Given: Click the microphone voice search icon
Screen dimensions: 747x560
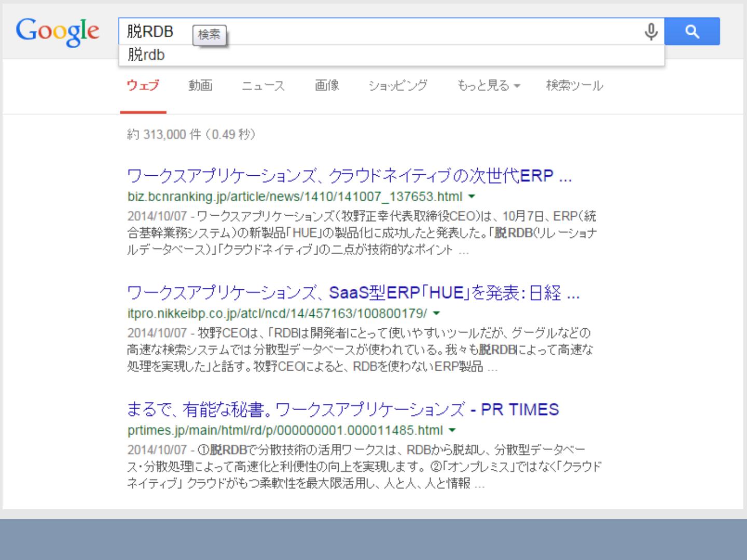Looking at the screenshot, I should pos(651,32).
